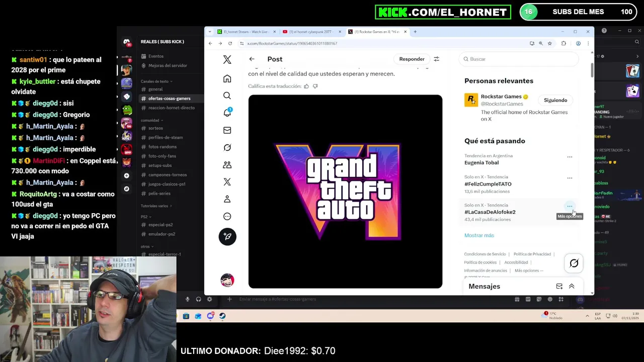This screenshot has height=362, width=644.
Task: Click the compose post feather button
Action: tap(227, 236)
